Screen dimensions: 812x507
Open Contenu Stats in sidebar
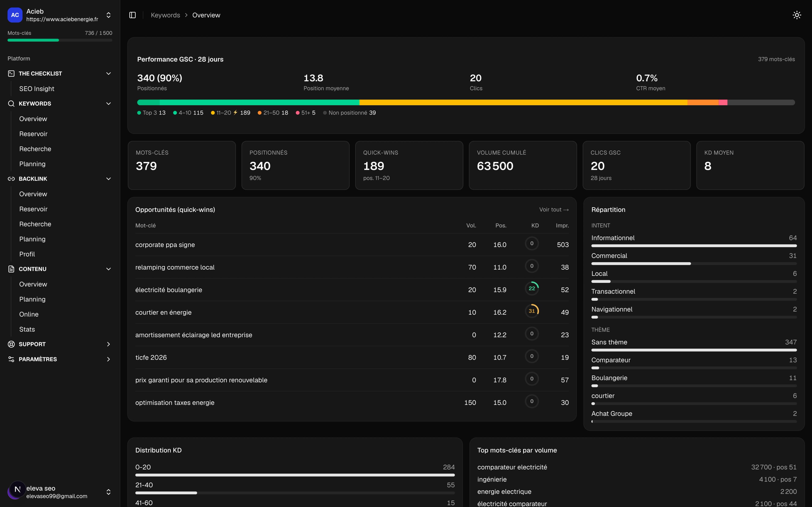pyautogui.click(x=27, y=329)
